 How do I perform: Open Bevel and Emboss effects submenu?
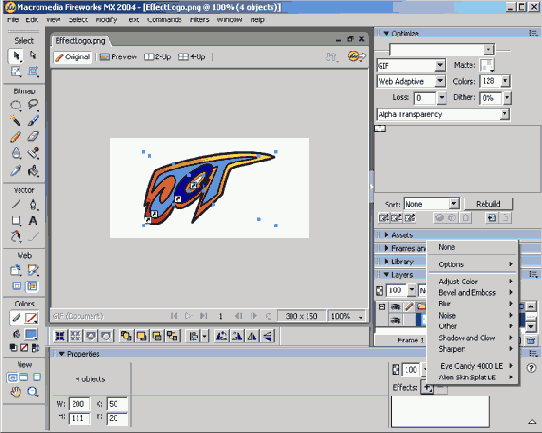[x=473, y=292]
